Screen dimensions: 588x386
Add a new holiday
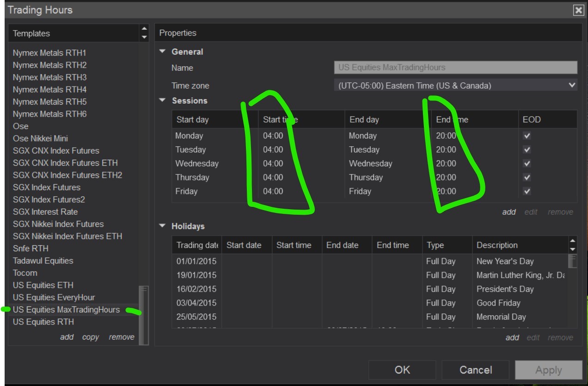click(512, 337)
